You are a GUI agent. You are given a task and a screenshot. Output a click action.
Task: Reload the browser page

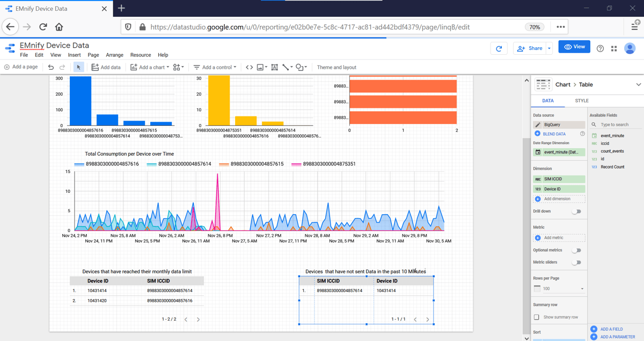(43, 27)
